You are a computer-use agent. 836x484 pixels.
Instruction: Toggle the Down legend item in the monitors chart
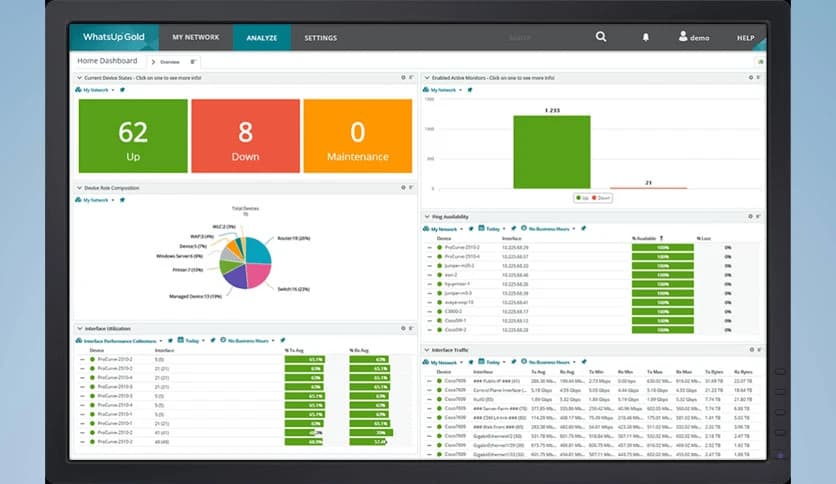[598, 198]
